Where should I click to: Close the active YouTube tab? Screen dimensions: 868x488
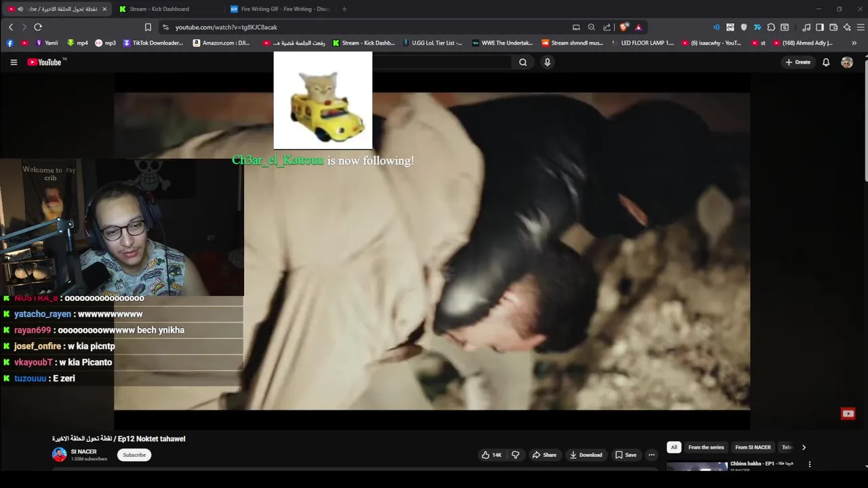(104, 9)
